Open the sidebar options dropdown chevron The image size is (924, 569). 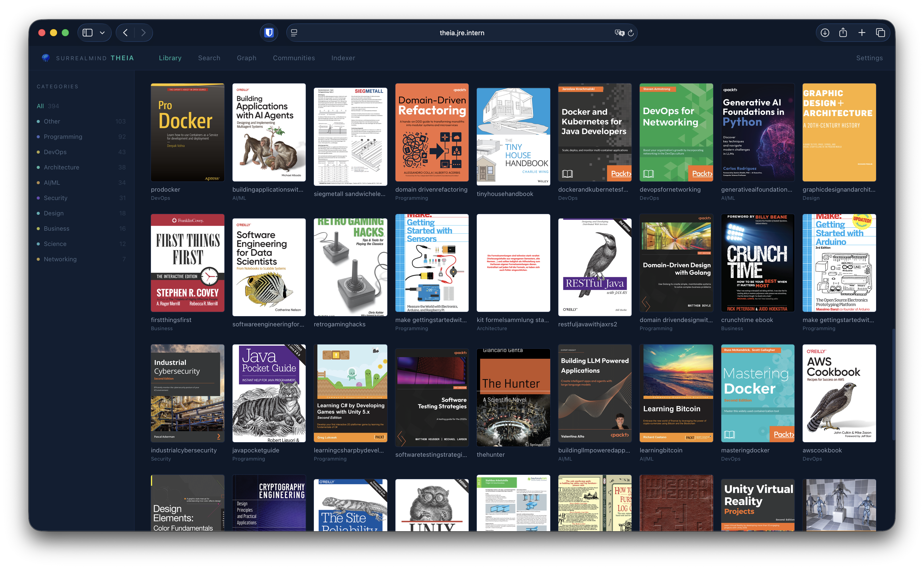tap(102, 33)
